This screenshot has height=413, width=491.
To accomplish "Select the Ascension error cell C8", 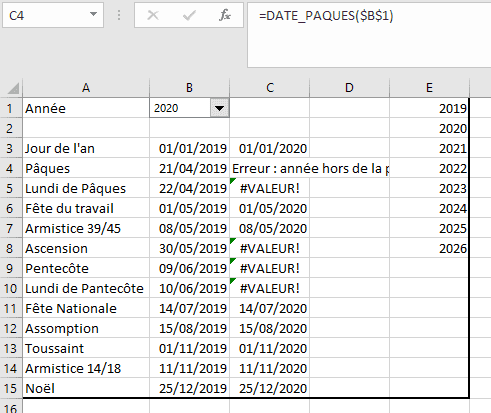I will point(270,248).
